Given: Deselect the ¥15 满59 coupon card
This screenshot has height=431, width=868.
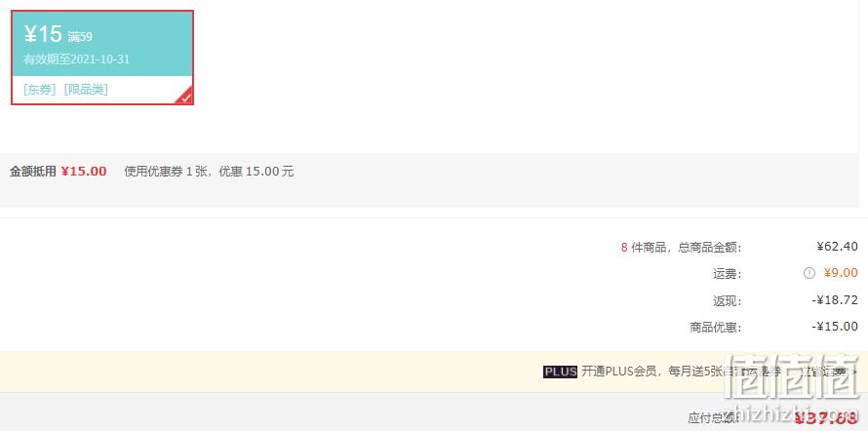Looking at the screenshot, I should 102,57.
